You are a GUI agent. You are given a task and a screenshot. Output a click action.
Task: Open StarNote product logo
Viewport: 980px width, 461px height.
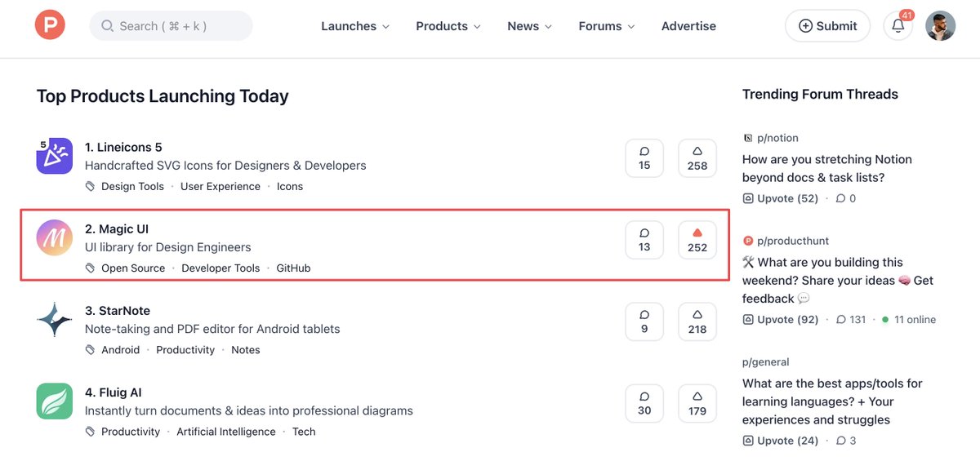point(55,319)
